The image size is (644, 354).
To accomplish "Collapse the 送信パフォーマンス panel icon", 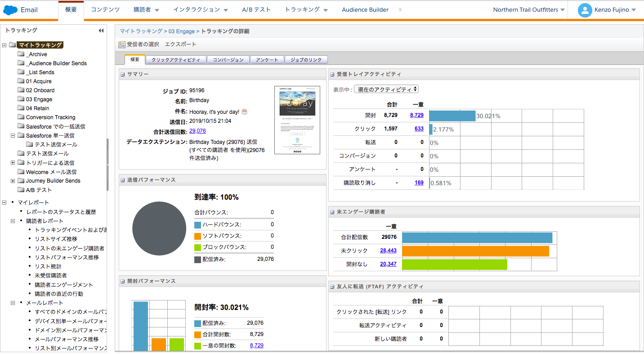I will pyautogui.click(x=122, y=180).
